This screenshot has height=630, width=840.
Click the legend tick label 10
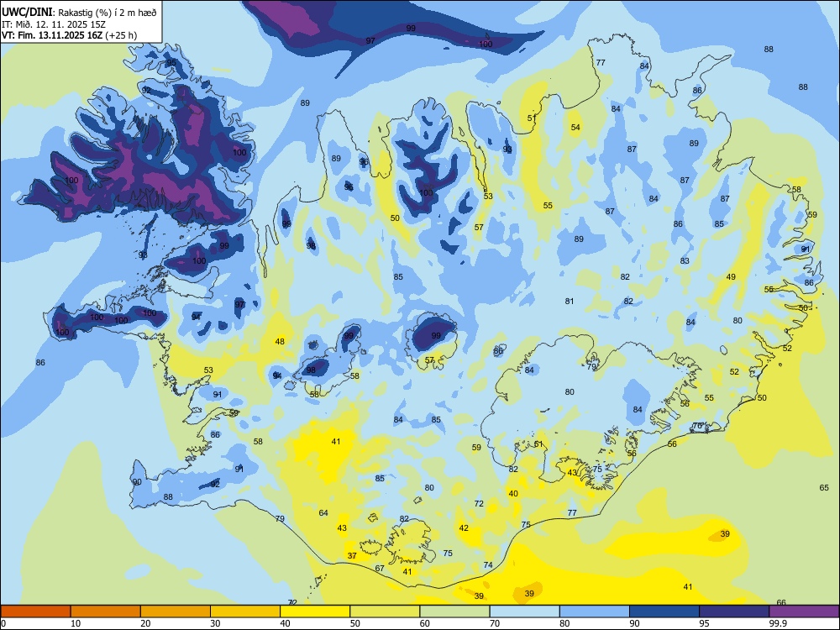point(76,623)
